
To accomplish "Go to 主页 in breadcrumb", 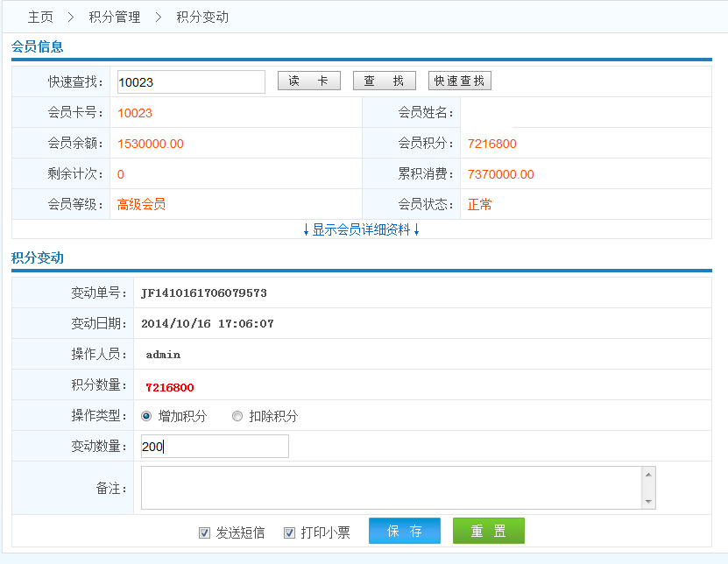I will pos(40,17).
